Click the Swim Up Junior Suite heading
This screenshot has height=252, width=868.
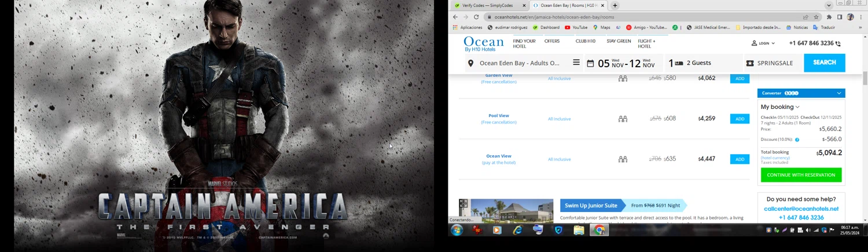pos(591,205)
